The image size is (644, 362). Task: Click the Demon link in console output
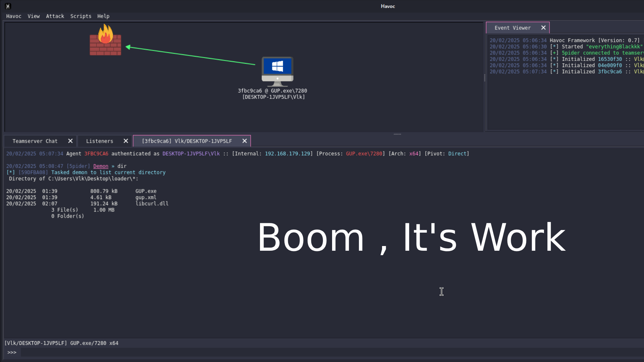[101, 166]
